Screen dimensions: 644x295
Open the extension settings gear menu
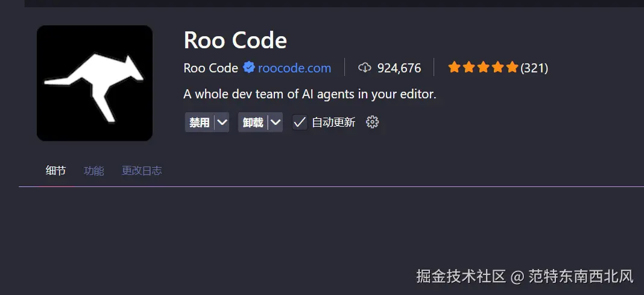373,122
